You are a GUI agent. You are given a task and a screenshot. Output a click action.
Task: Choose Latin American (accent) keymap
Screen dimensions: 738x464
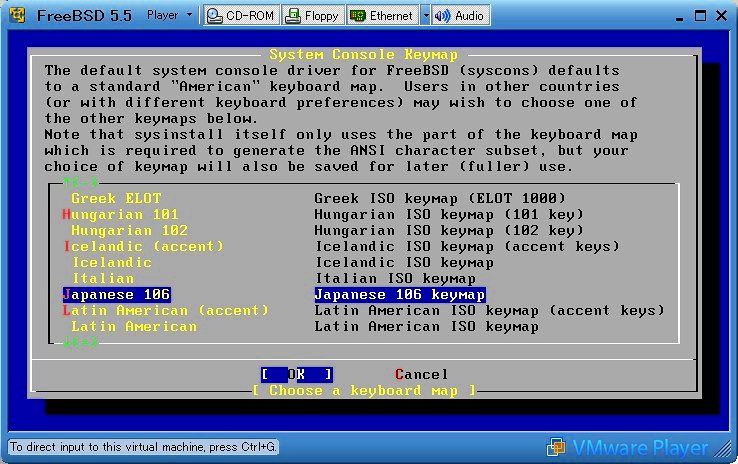[x=165, y=310]
